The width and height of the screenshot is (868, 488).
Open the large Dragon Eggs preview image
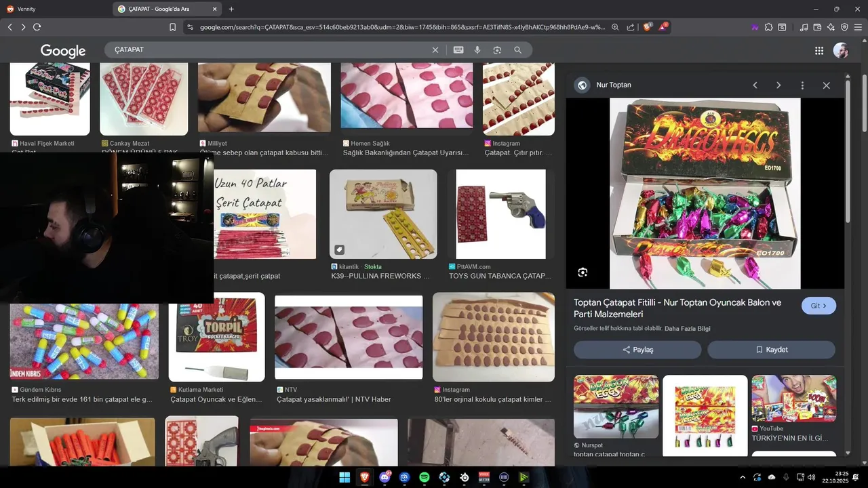(x=705, y=194)
